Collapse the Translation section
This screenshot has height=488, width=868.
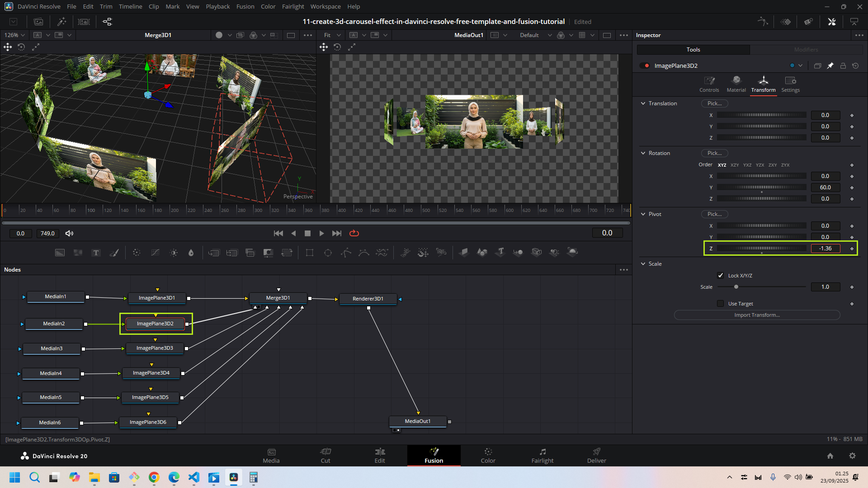[643, 103]
